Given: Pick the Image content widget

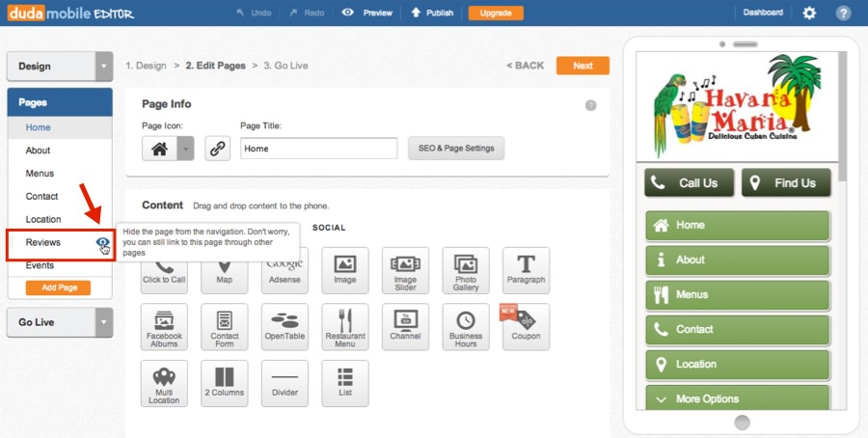Looking at the screenshot, I should pos(345,270).
